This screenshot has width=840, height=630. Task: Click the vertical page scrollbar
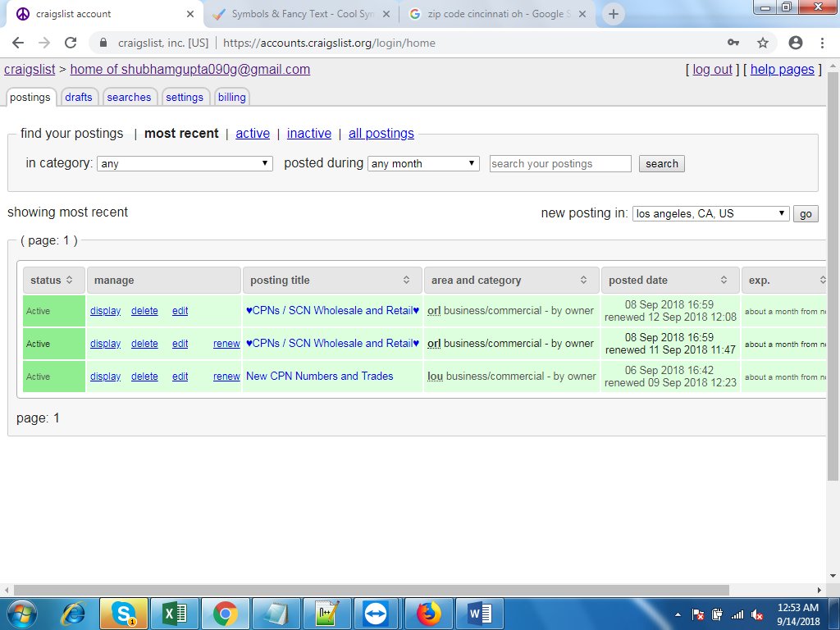tap(833, 276)
